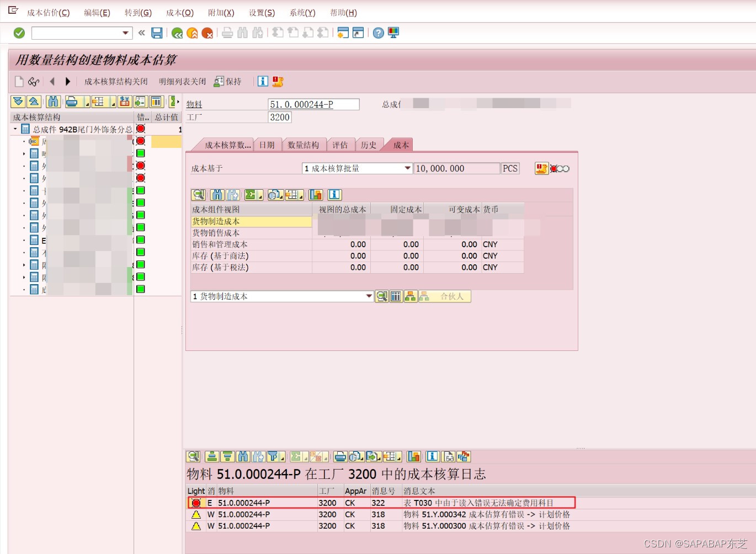Open the 成本基于 dropdown showing 成本核算批量
This screenshot has width=756, height=554.
pos(407,168)
